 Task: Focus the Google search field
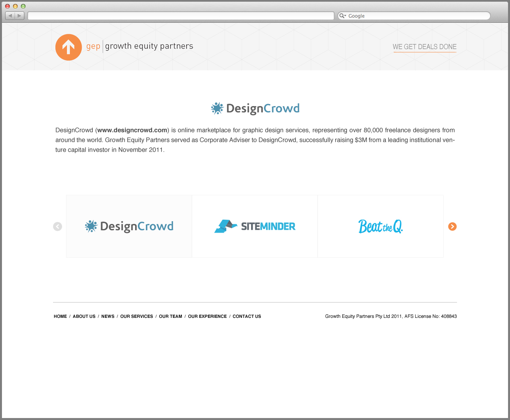point(414,16)
